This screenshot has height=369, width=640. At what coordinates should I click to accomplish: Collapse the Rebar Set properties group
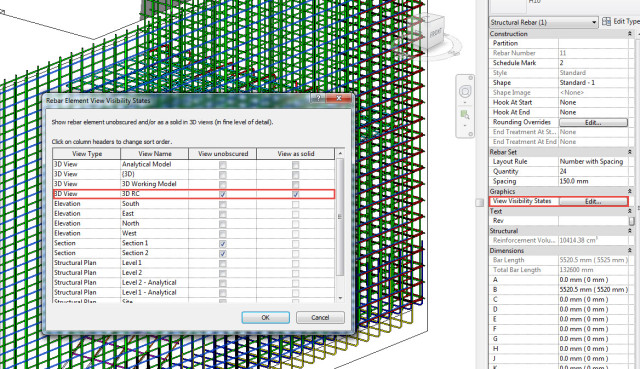(x=629, y=152)
